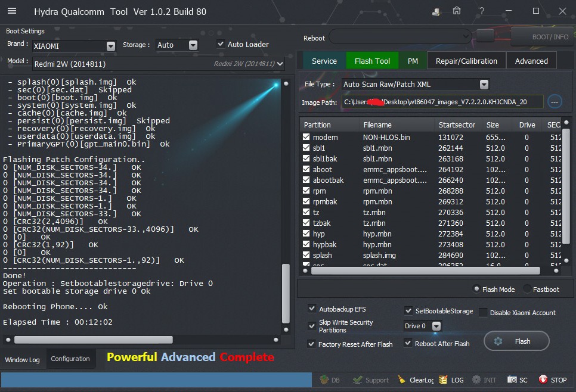The height and width of the screenshot is (392, 576).
Task: Click the BOOT/INFO button
Action: (x=543, y=36)
